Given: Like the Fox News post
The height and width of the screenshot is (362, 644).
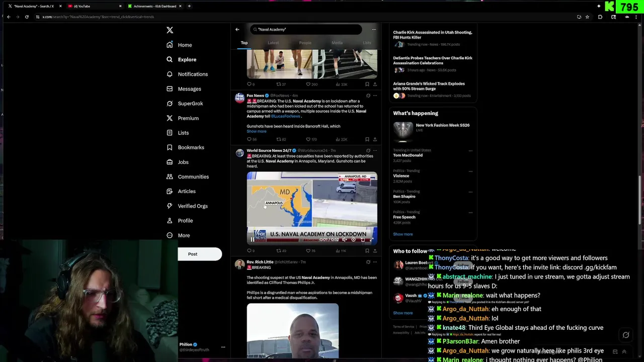Looking at the screenshot, I should pos(308,139).
